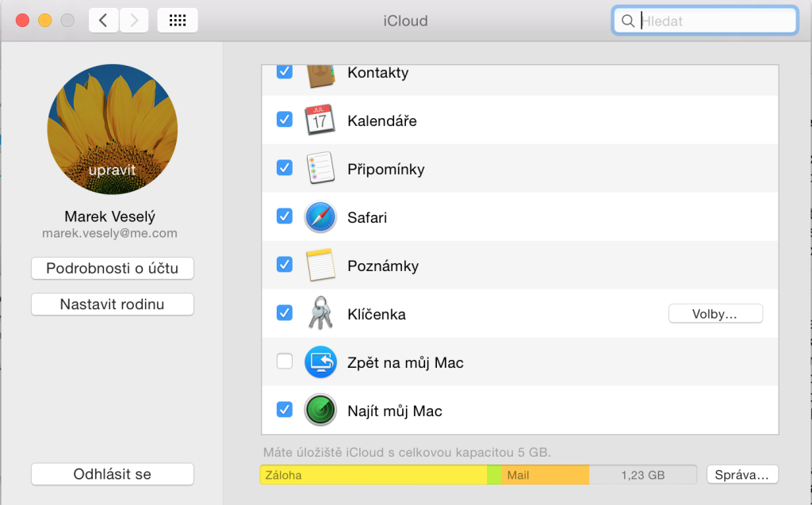This screenshot has width=812, height=505.
Task: Click the iCloud storage capacity text
Action: click(x=407, y=452)
